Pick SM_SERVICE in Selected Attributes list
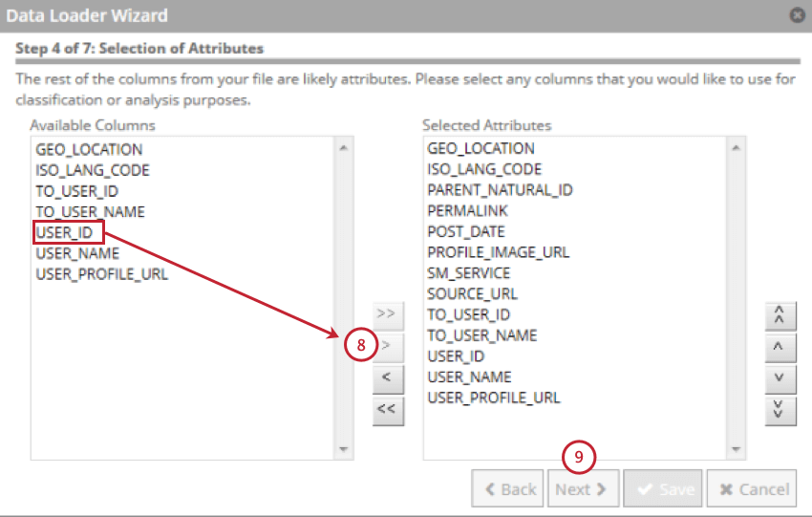The width and height of the screenshot is (812, 517). [x=468, y=273]
